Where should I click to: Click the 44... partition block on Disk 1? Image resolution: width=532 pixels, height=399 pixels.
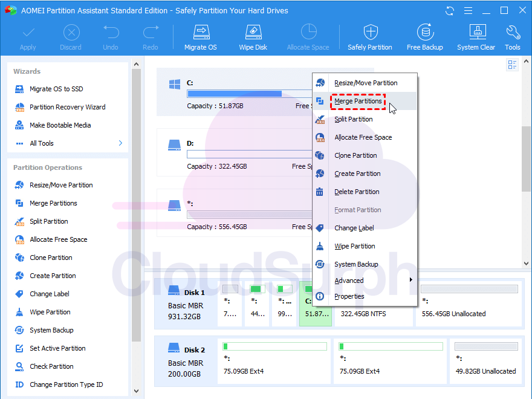257,303
